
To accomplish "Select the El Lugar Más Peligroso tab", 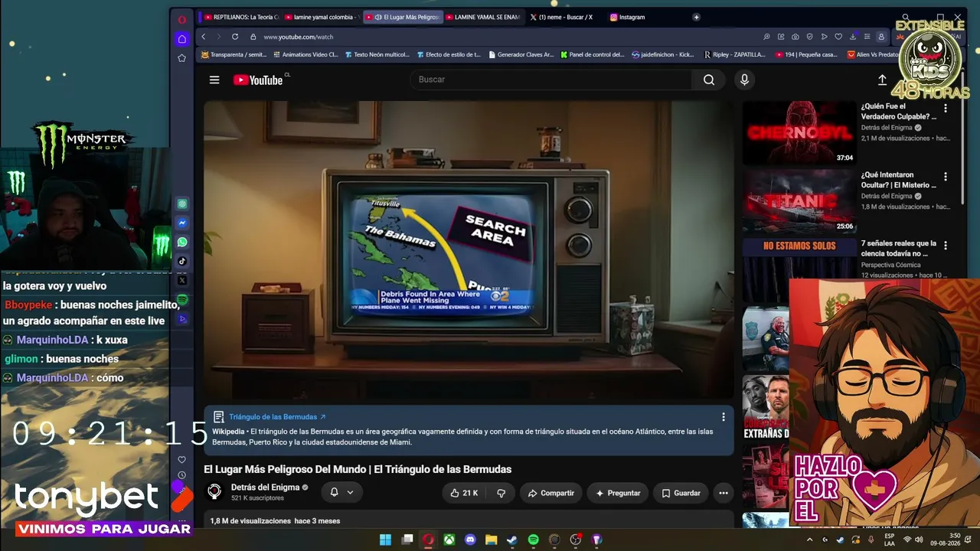I will pos(403,17).
